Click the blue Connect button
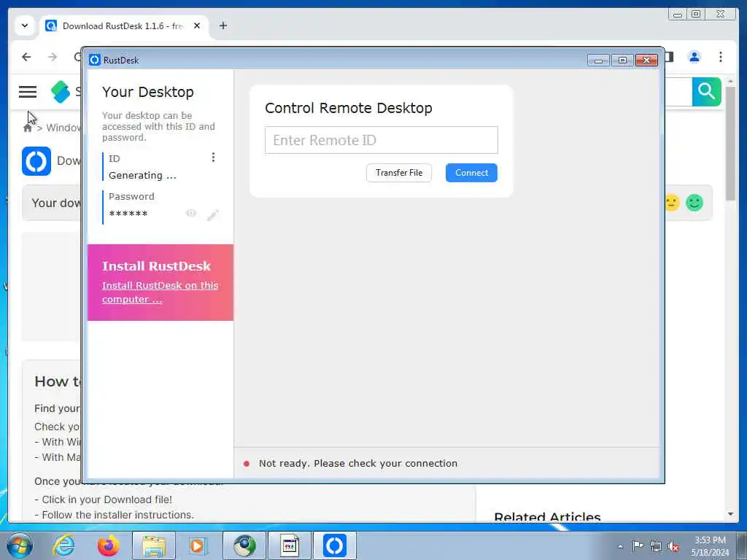Image resolution: width=747 pixels, height=560 pixels. click(471, 173)
